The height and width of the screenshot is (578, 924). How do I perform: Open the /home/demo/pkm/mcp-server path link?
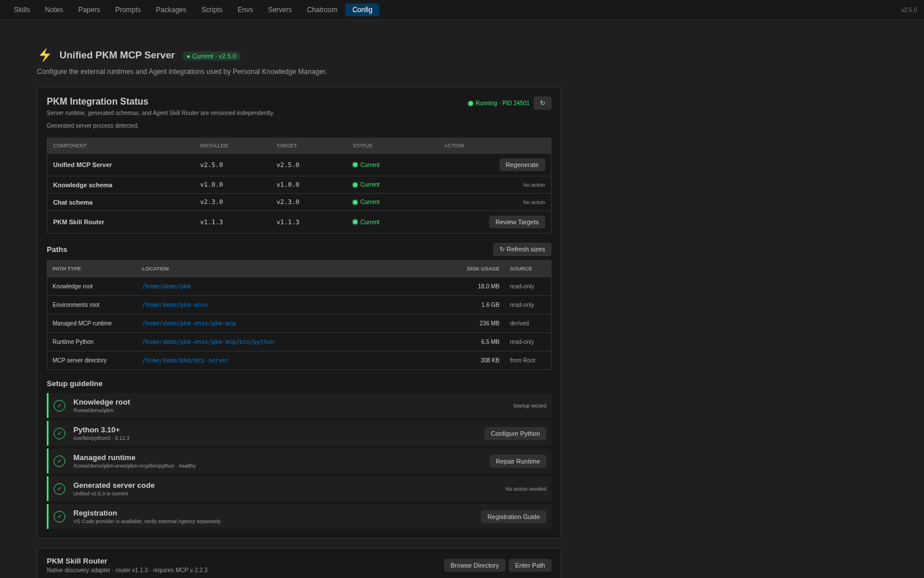pos(185,361)
